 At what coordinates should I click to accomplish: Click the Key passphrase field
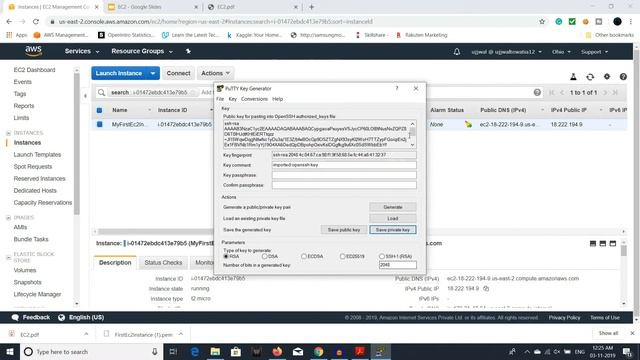click(x=344, y=175)
